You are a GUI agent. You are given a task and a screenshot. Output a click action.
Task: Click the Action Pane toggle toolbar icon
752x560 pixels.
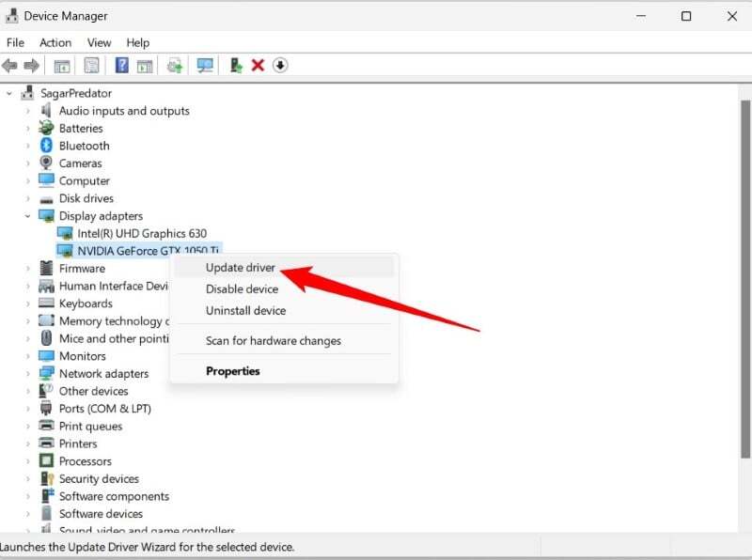click(145, 66)
